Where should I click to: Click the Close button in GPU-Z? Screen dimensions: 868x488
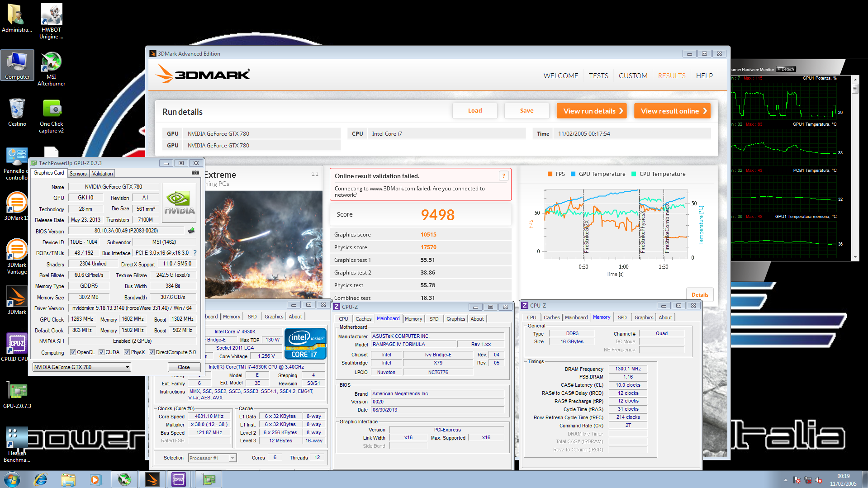tap(184, 367)
